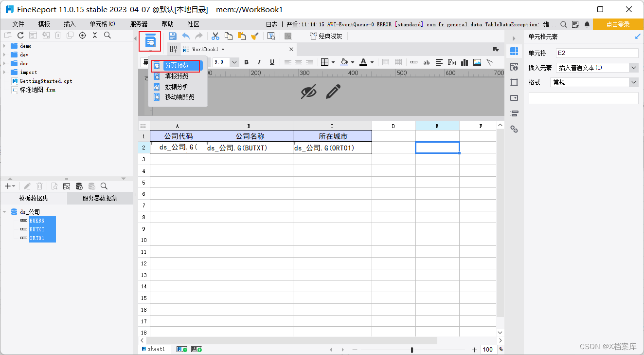Collapse the ds_公司 dataset node

click(4, 212)
